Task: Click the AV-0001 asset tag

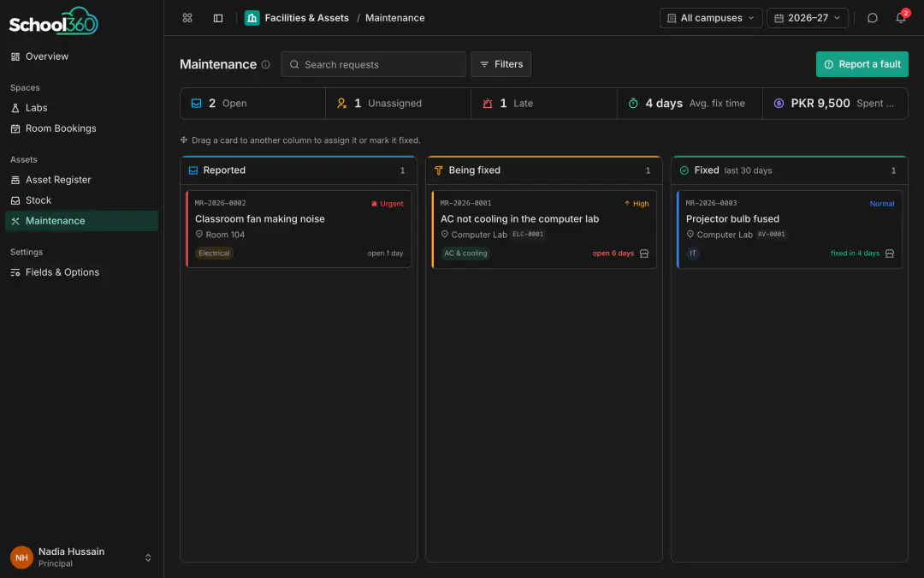Action: tap(772, 234)
